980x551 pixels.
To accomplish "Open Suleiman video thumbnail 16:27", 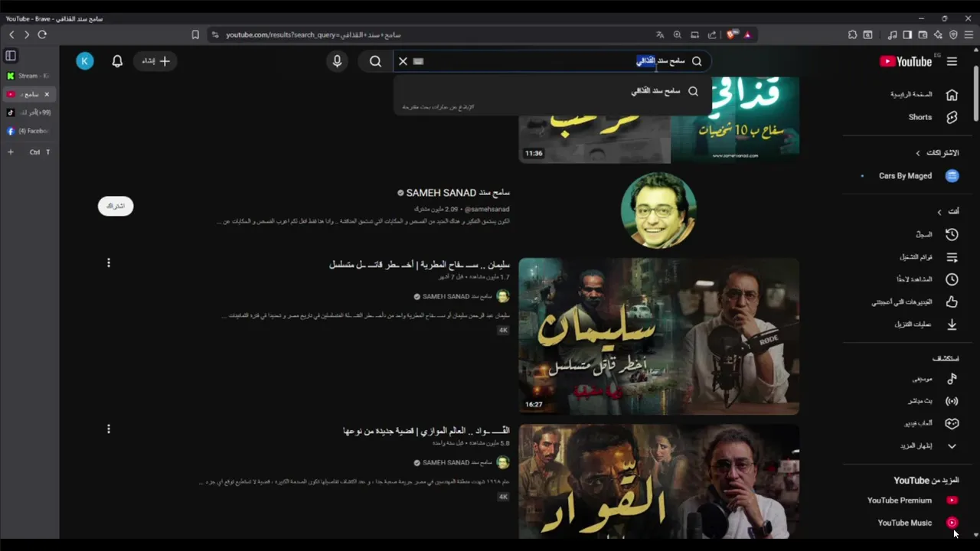I will (x=658, y=336).
